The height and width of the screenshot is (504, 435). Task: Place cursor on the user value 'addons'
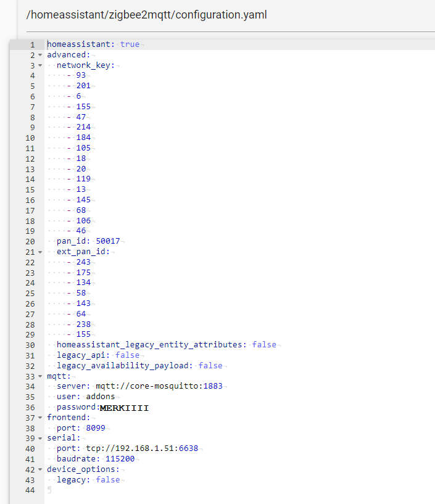tap(100, 397)
